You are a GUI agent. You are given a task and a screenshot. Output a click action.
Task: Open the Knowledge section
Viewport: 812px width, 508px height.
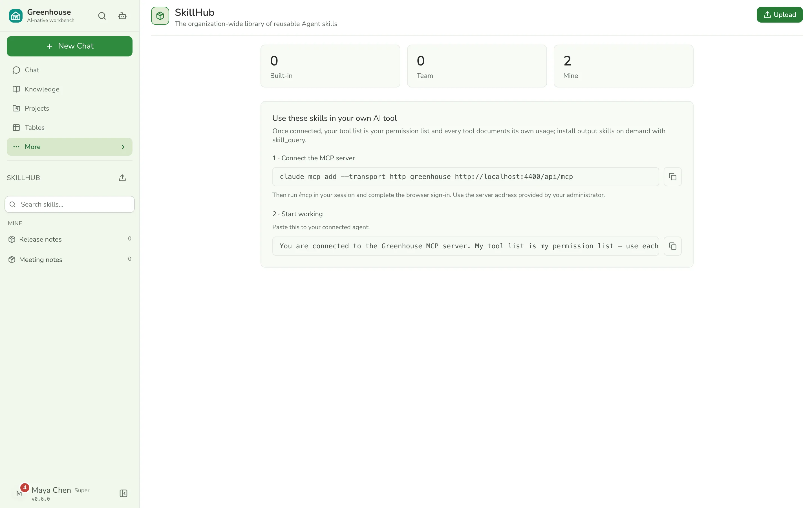tap(69, 89)
